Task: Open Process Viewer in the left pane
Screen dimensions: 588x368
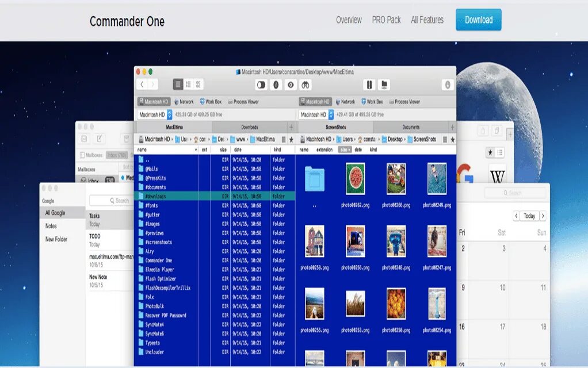Action: tap(243, 102)
